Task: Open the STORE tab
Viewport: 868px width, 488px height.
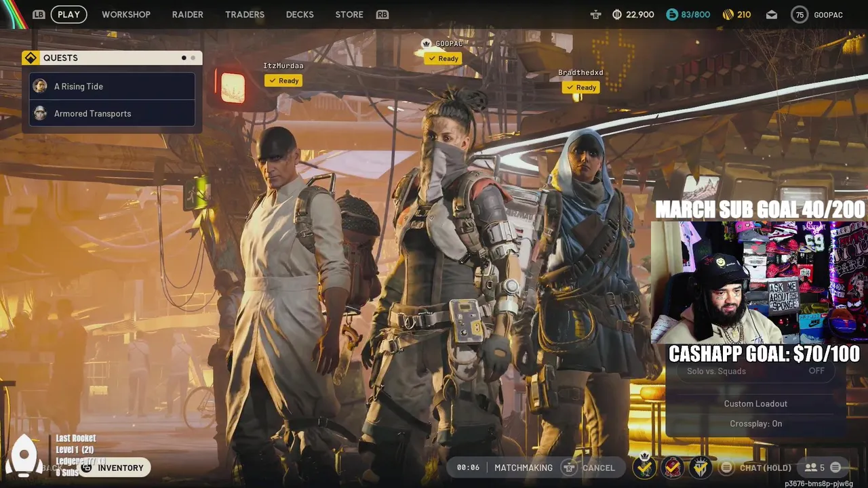Action: tap(349, 14)
